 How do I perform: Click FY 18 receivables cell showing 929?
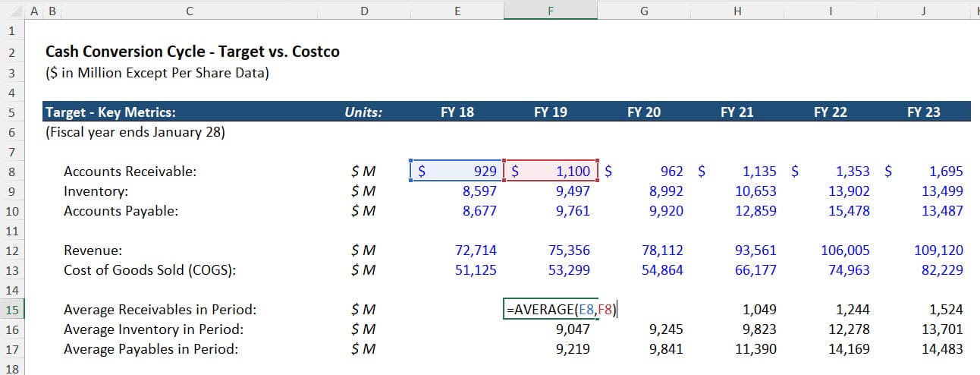tap(457, 172)
